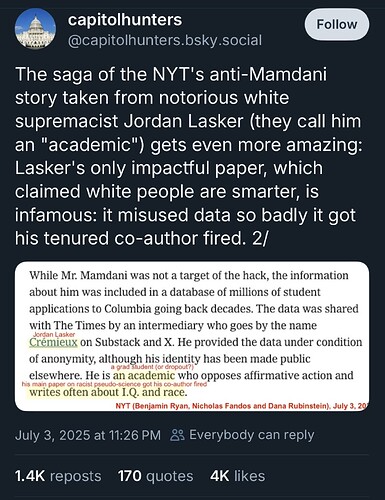The height and width of the screenshot is (500, 385).
Task: View the 170 quotes list
Action: [155, 476]
